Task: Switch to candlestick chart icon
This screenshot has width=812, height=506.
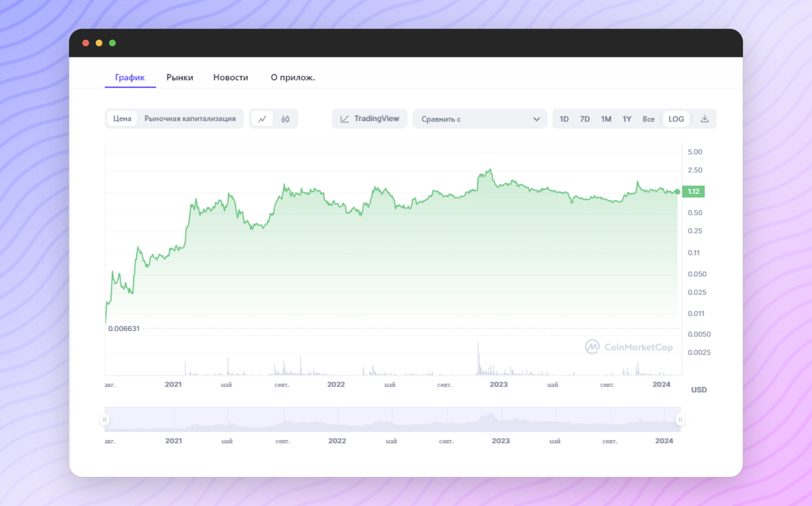Action: (x=285, y=119)
